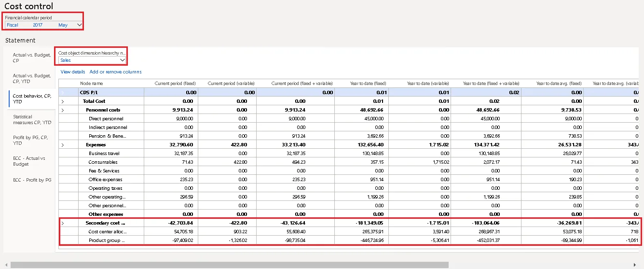644x269 pixels.
Task: Click the 54,705.18 Cost center value
Action: 184,232
